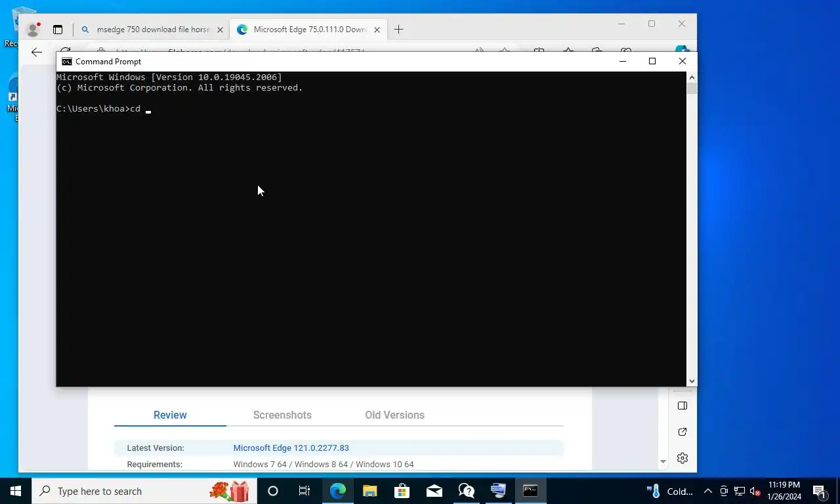Image resolution: width=840 pixels, height=504 pixels.
Task: Click the Meet Now tray icon
Action: (x=724, y=491)
